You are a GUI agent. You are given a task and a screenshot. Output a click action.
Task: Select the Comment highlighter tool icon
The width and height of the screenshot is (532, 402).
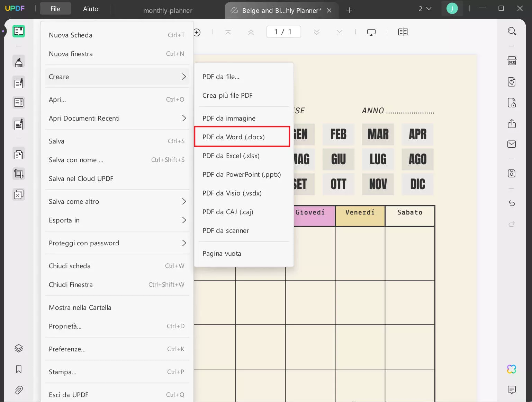point(19,62)
